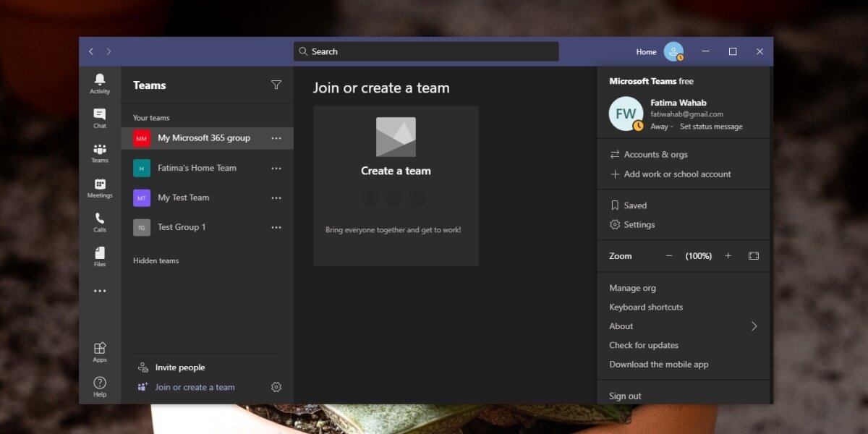This screenshot has width=868, height=434.
Task: Open the Calls section
Action: pos(100,223)
